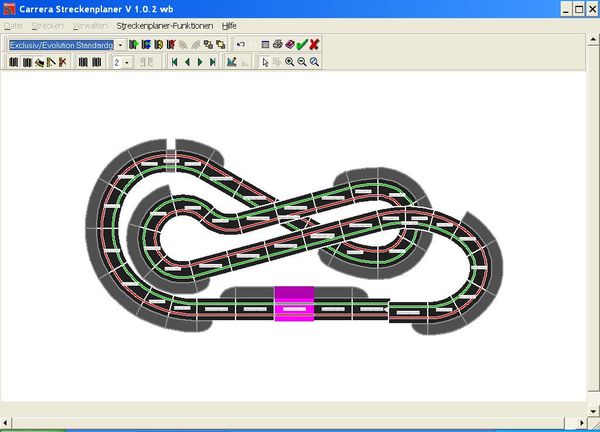Open the table list icon
The height and width of the screenshot is (432, 600).
point(265,45)
